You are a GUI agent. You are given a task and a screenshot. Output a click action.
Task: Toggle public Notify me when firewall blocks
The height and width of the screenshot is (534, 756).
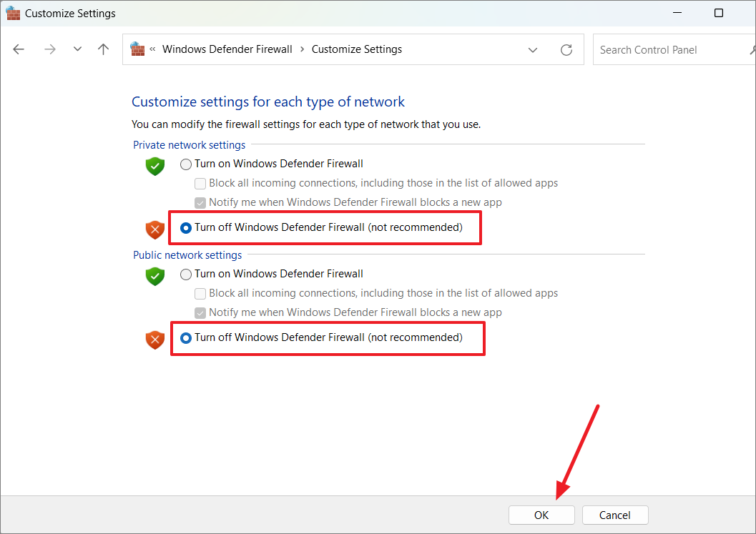coord(200,313)
